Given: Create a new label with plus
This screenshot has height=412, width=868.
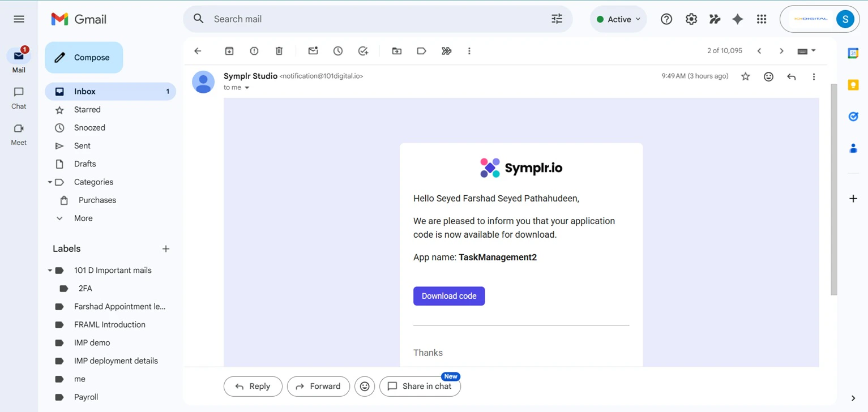Looking at the screenshot, I should (x=166, y=249).
